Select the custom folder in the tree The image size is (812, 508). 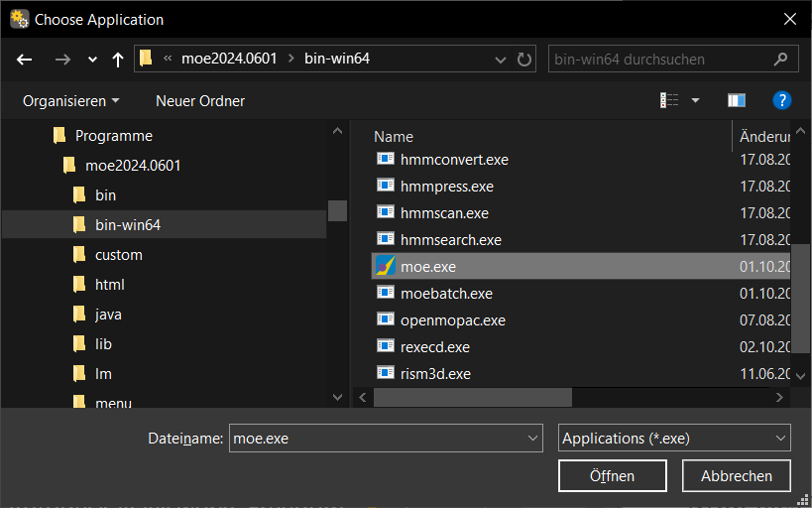[118, 255]
